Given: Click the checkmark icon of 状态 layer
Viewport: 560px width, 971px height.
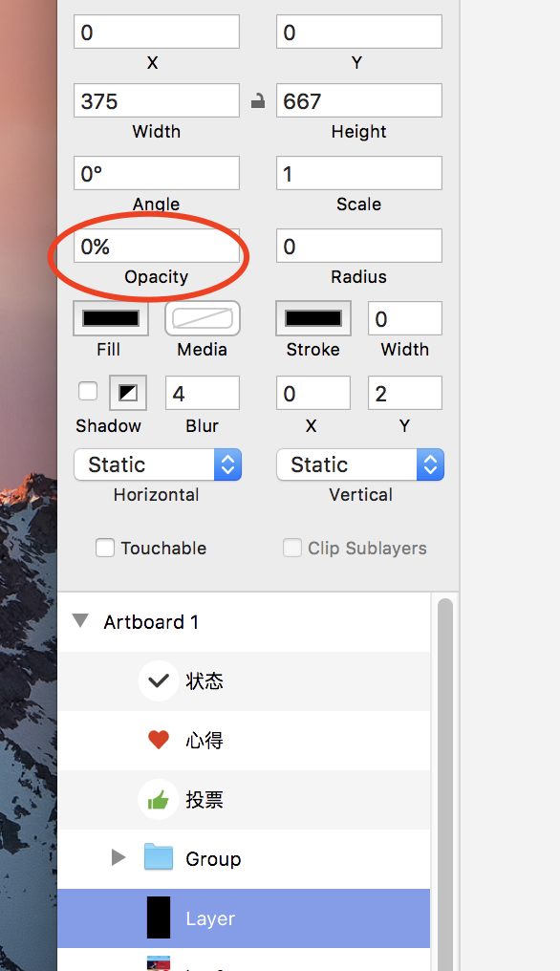Looking at the screenshot, I should pyautogui.click(x=159, y=680).
